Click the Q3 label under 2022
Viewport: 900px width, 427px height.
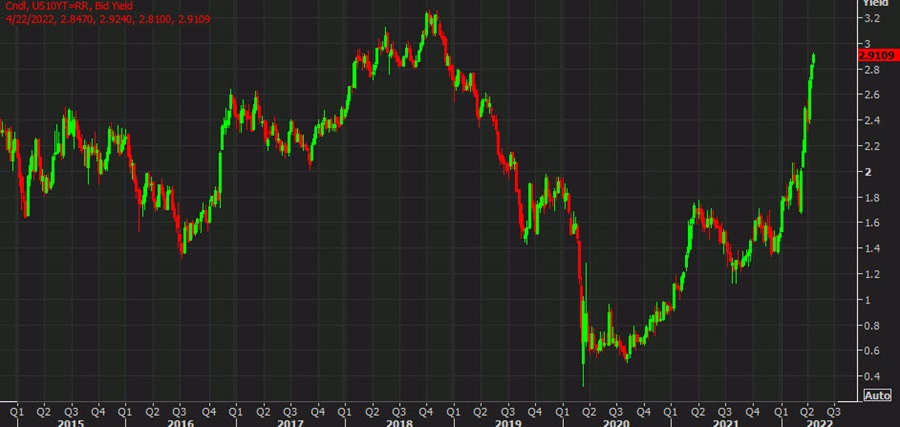(x=833, y=409)
